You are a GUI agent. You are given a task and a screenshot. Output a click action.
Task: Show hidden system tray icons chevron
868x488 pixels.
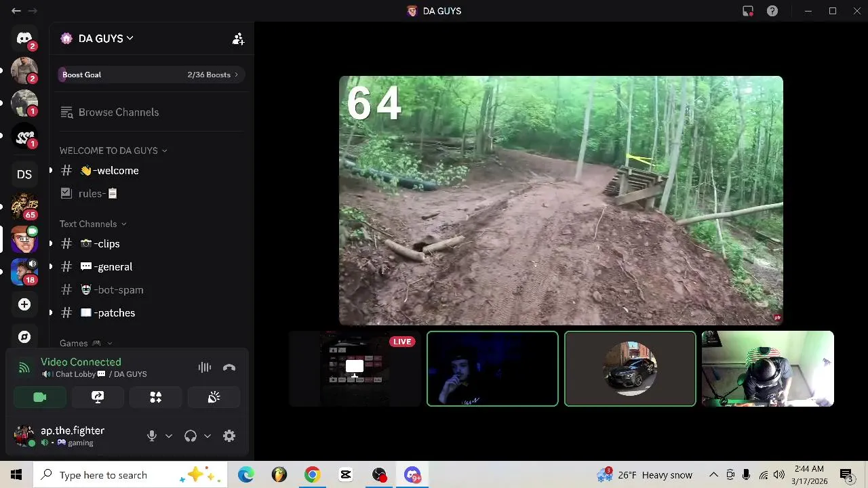(713, 475)
